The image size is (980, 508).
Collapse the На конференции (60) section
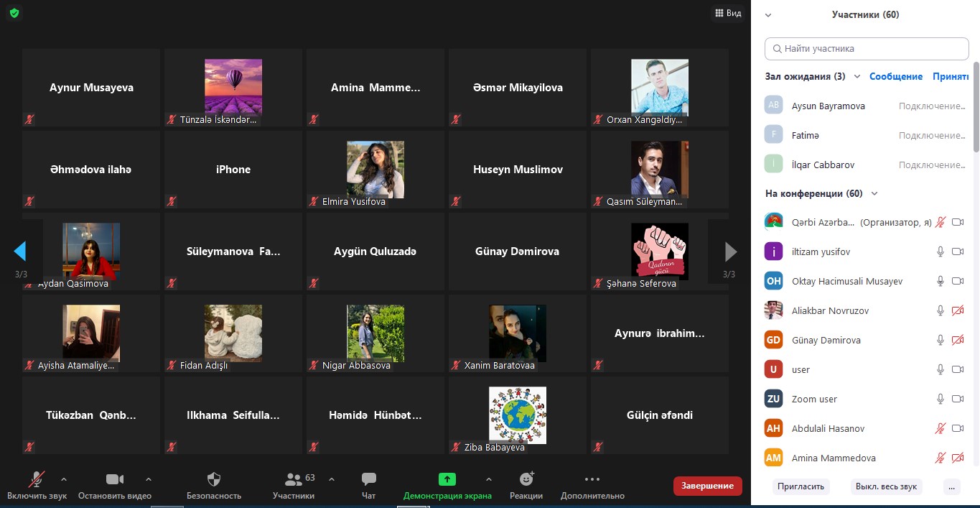pyautogui.click(x=874, y=193)
